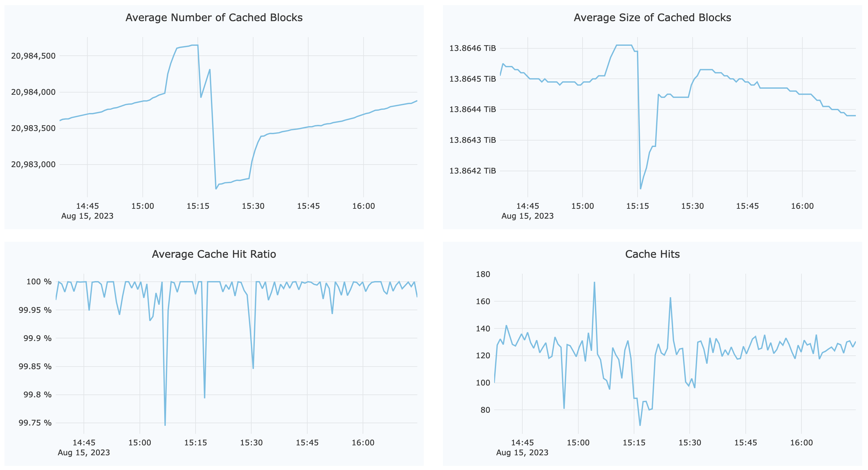This screenshot has height=470, width=868.
Task: Click the Cache Hits chart title
Action: (652, 254)
